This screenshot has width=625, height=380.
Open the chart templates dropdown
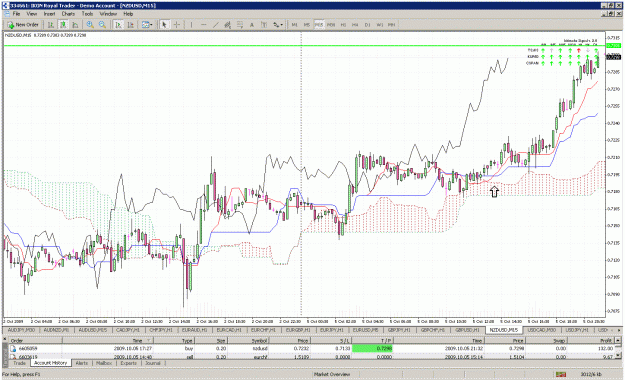click(x=147, y=25)
